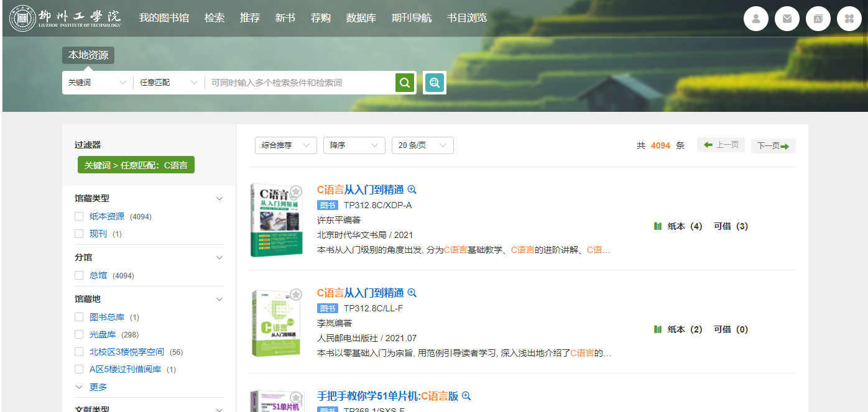
Task: Click magnifier icon beside 李岚's C语言从入门到精通 title
Action: click(412, 293)
